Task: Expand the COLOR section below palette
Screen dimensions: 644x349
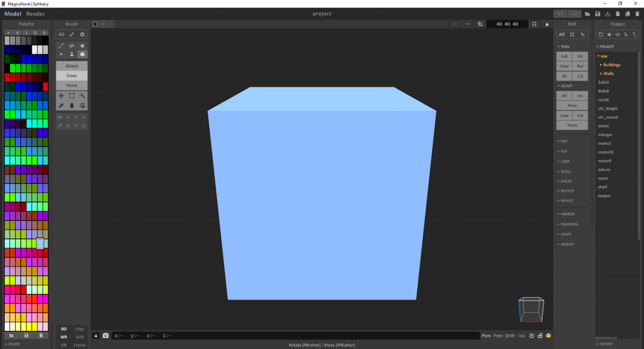Action: pos(14,344)
